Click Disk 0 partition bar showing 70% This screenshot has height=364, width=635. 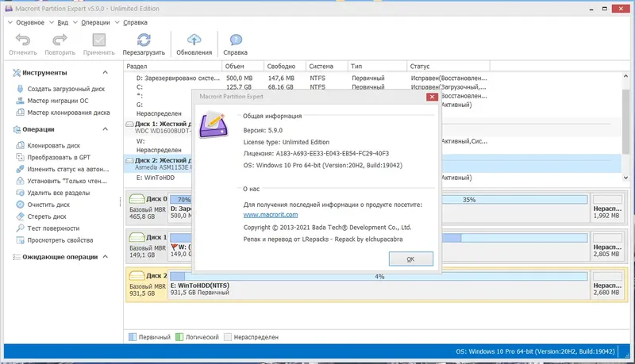181,199
